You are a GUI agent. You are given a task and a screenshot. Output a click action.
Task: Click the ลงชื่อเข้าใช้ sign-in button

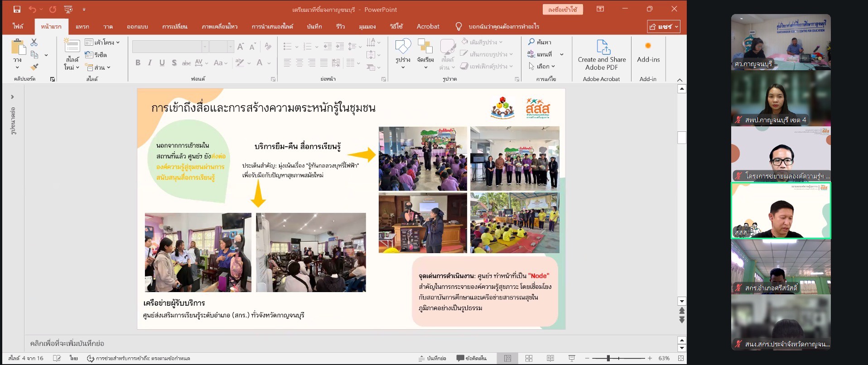tap(562, 10)
